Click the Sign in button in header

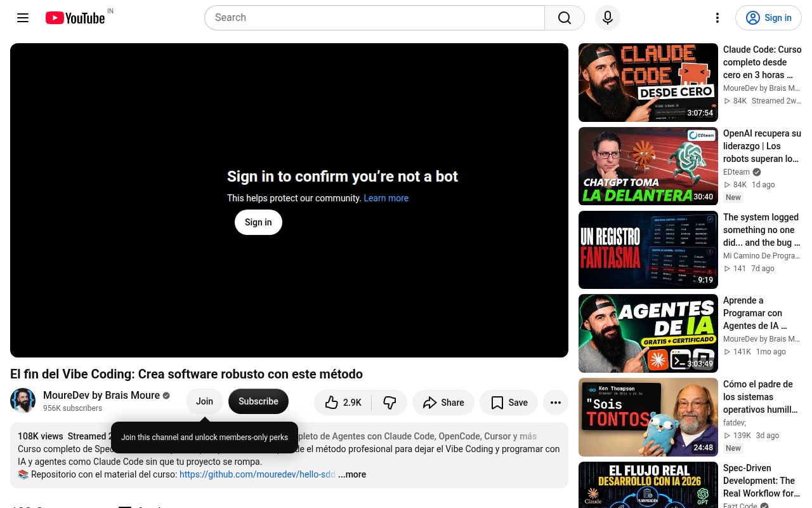768,18
